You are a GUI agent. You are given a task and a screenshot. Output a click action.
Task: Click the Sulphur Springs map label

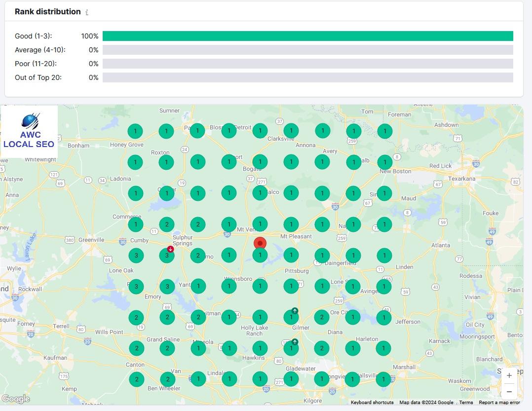click(x=183, y=240)
